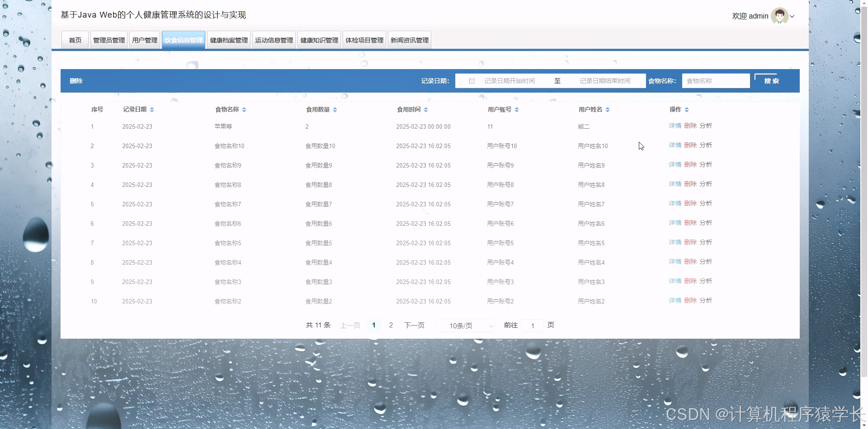Image resolution: width=868 pixels, height=429 pixels.
Task: Open 详情 for record of 熊二
Action: point(675,126)
